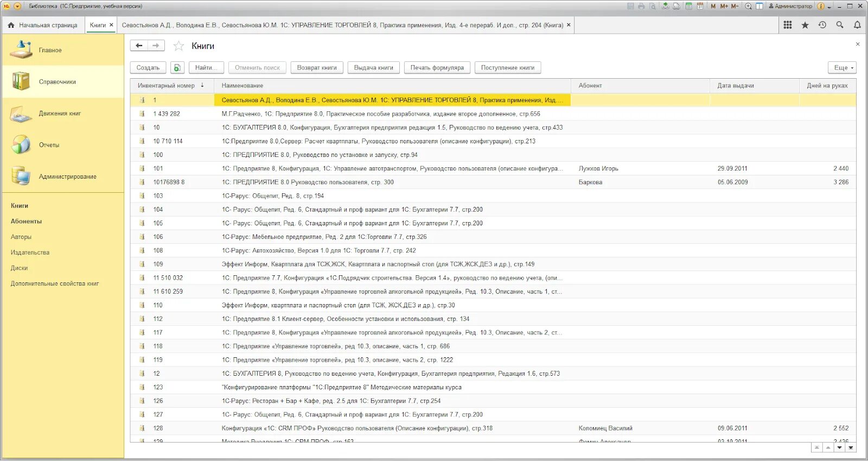Open the Справочники section
The height and width of the screenshot is (461, 868).
coord(63,82)
